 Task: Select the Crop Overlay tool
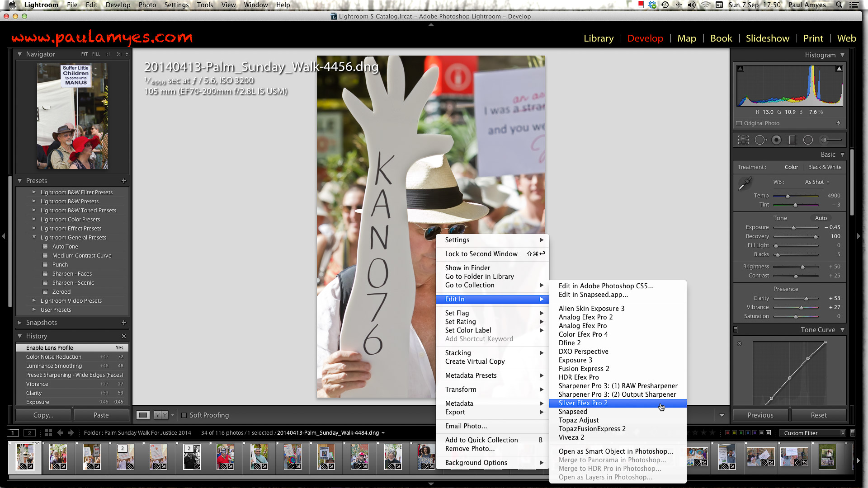pyautogui.click(x=743, y=140)
